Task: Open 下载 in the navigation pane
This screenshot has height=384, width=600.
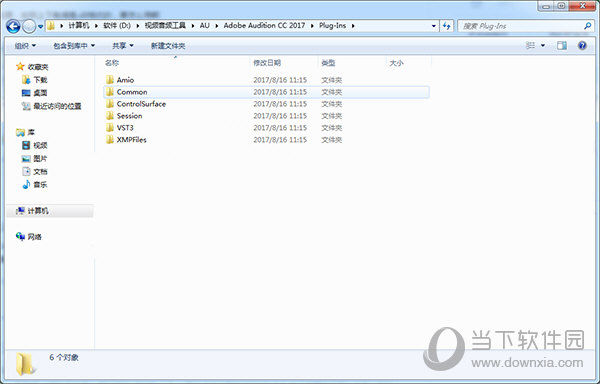Action: point(40,80)
